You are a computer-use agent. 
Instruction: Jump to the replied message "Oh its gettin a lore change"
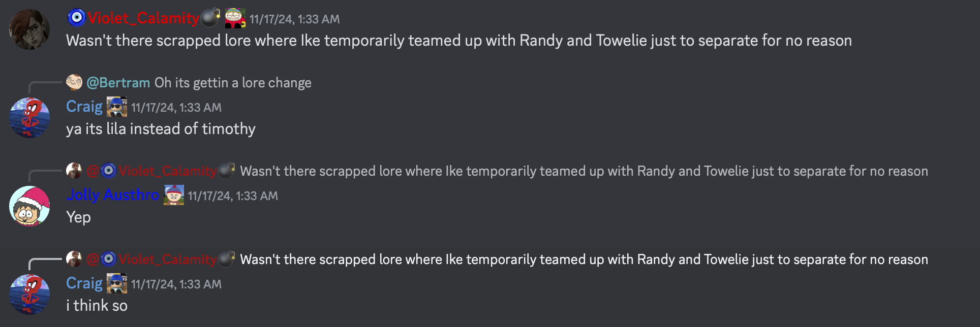tap(233, 83)
